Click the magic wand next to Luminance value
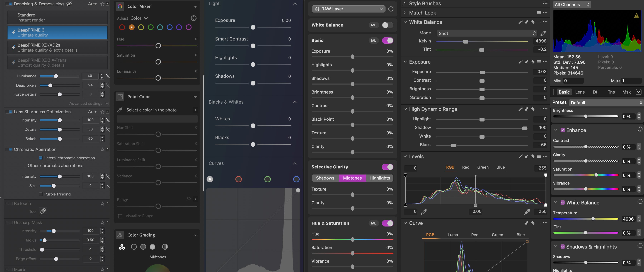644x272 pixels. 108,76
